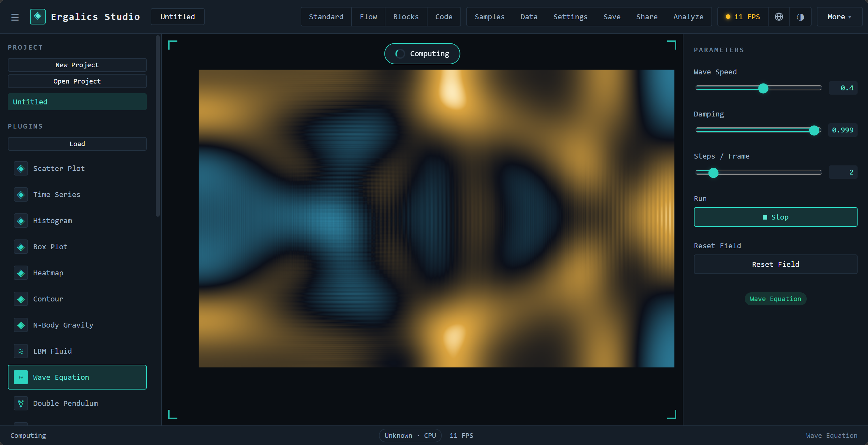Open the More dropdown menu

click(839, 17)
